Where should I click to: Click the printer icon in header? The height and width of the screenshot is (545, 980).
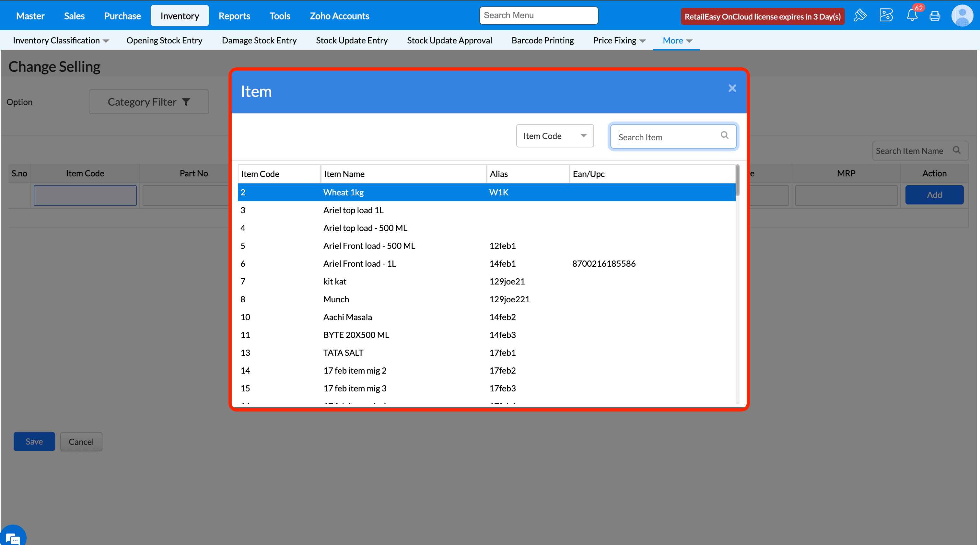pos(935,16)
